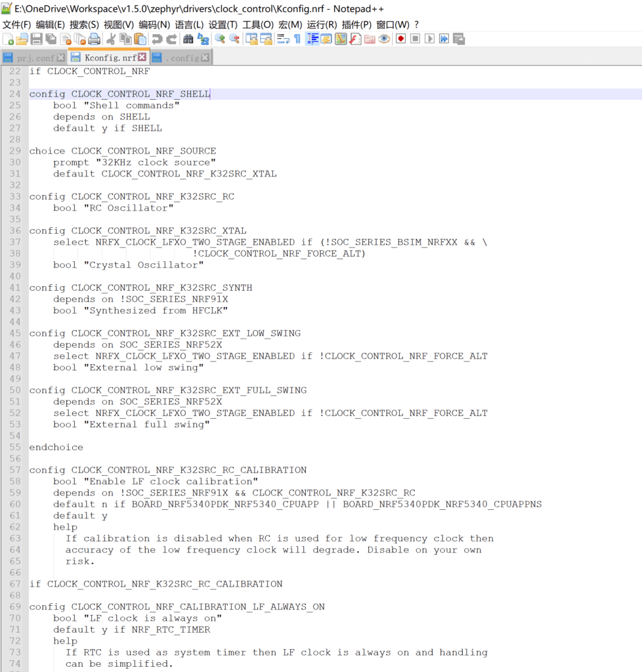The image size is (642, 672).
Task: Open Folder as Workspace icon
Action: click(370, 39)
